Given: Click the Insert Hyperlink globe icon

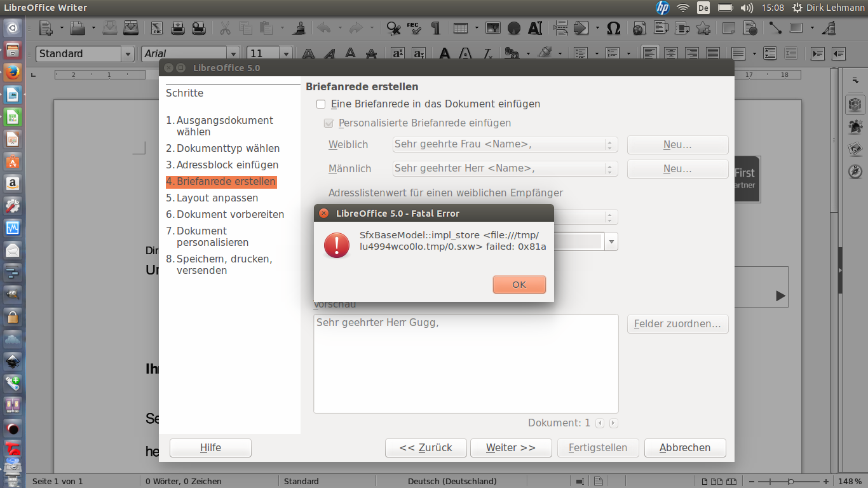Looking at the screenshot, I should coord(640,28).
